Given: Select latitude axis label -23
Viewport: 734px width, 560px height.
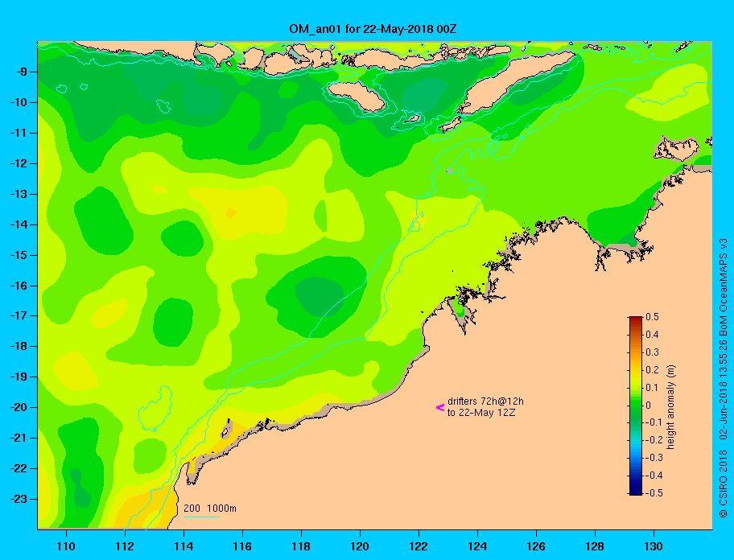Looking at the screenshot, I should click(x=18, y=499).
